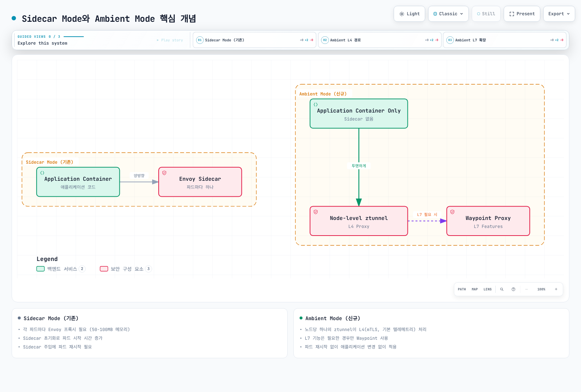Select guided view 01 Sidecar Mode (기존)

click(x=255, y=40)
